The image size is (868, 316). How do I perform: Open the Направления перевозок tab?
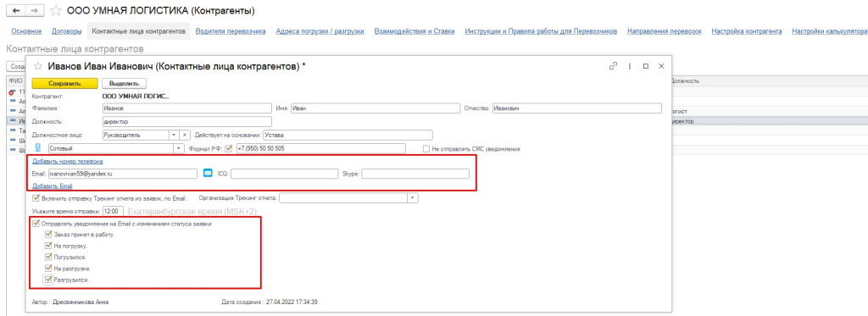point(665,31)
